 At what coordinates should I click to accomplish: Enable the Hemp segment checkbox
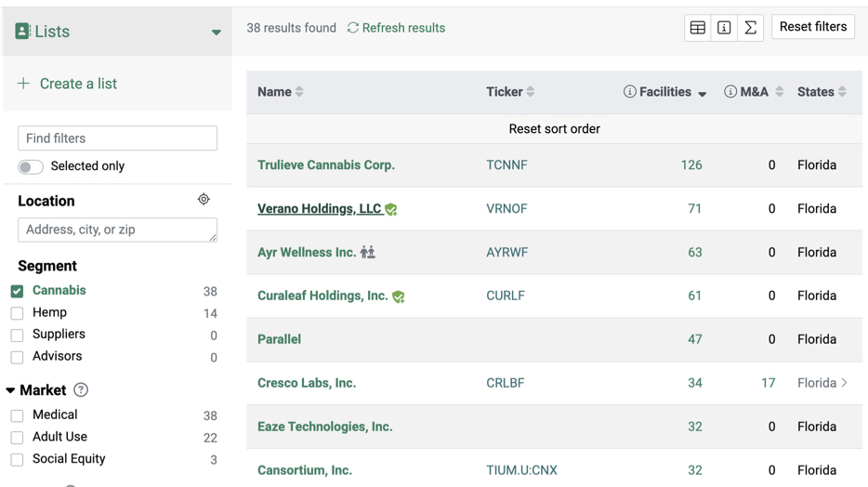pos(17,313)
